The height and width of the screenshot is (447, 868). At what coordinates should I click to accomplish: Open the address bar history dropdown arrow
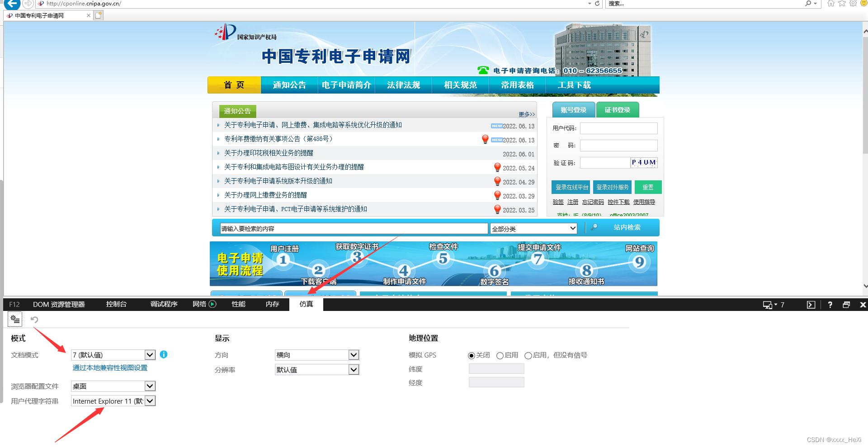(x=590, y=4)
